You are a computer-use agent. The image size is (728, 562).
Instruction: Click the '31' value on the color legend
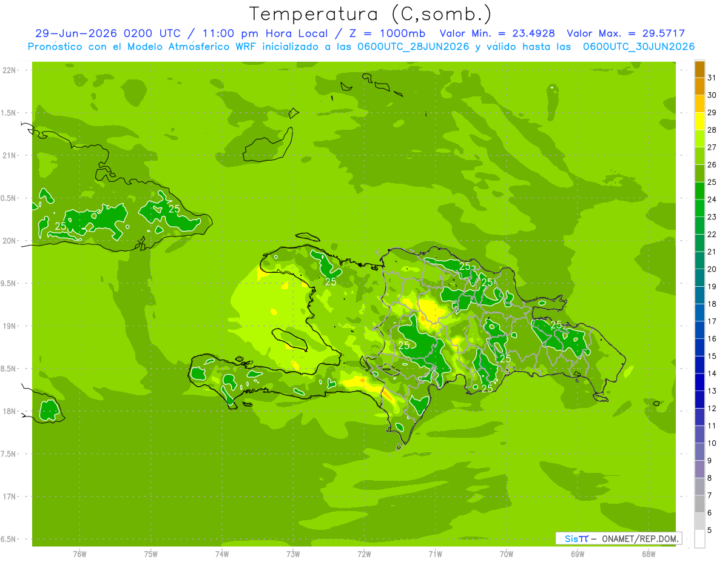712,77
